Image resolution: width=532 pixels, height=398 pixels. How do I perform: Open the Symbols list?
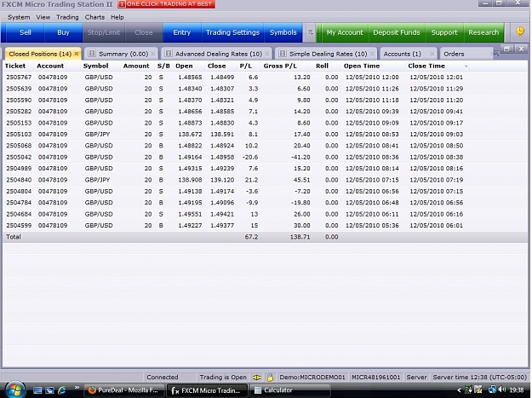tap(283, 32)
